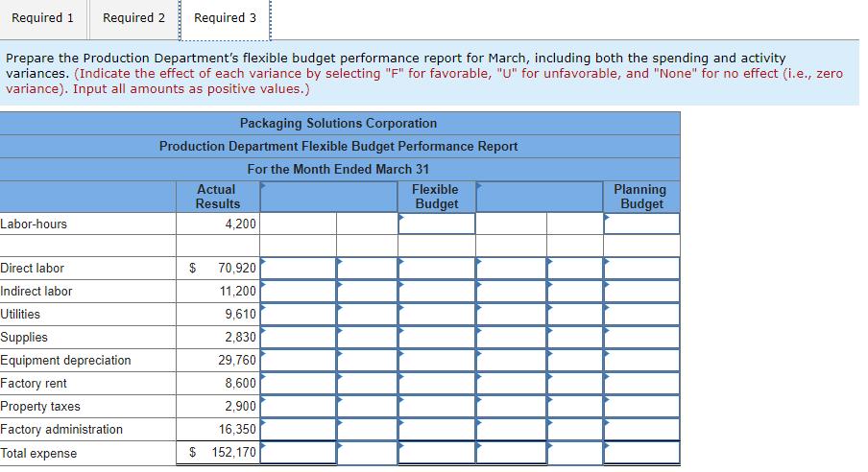This screenshot has width=868, height=472.
Task: Open Factory administration F/U dropdown left of Flexible Budget
Action: click(x=367, y=430)
